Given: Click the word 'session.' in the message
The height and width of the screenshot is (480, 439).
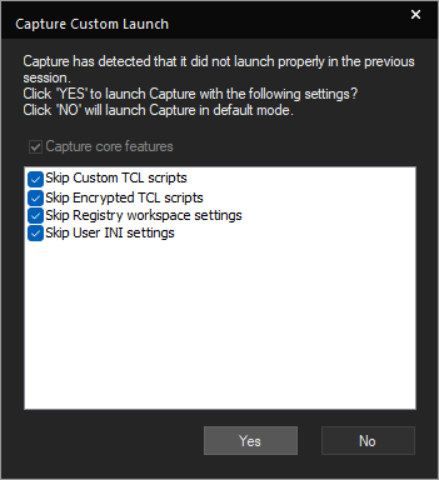Looking at the screenshot, I should (47, 78).
